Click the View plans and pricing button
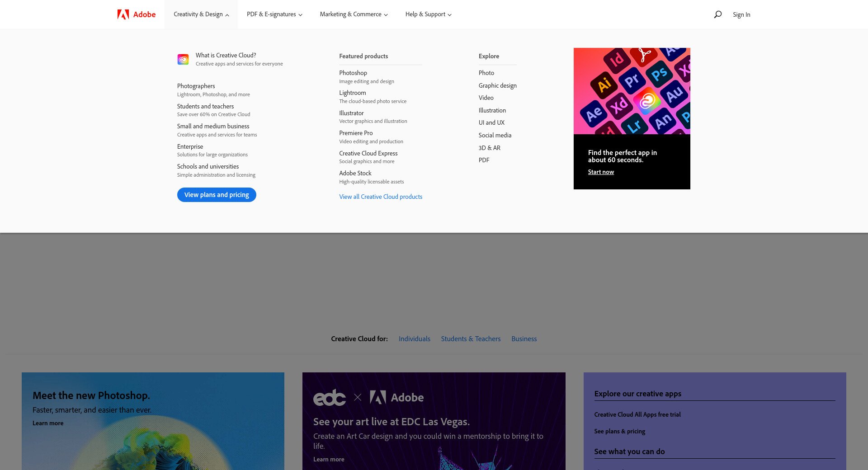Screen dimensions: 868x470 [217, 195]
